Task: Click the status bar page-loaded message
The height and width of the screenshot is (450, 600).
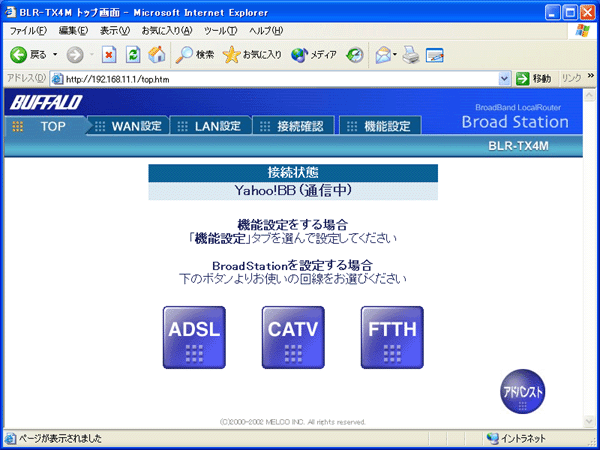Action: tap(60, 439)
